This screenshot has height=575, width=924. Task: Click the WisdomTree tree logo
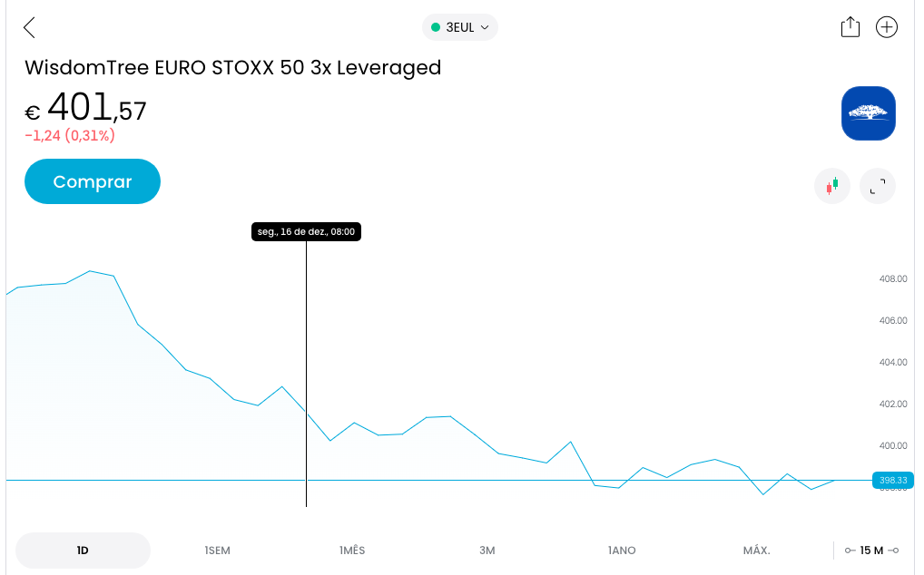(x=868, y=113)
